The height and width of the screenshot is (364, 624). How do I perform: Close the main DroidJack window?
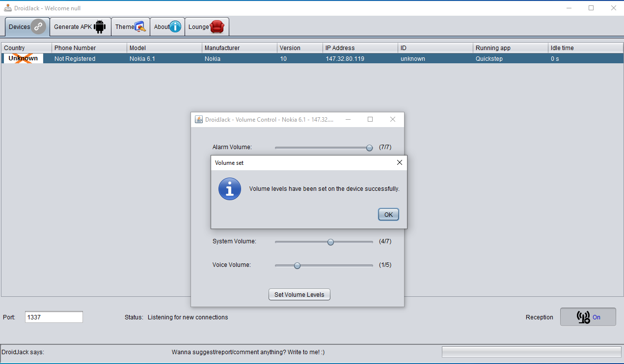coord(613,8)
